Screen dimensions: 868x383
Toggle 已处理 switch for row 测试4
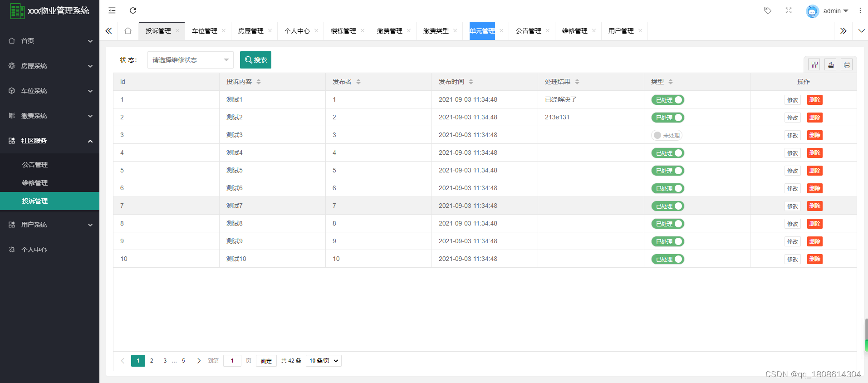(x=668, y=153)
